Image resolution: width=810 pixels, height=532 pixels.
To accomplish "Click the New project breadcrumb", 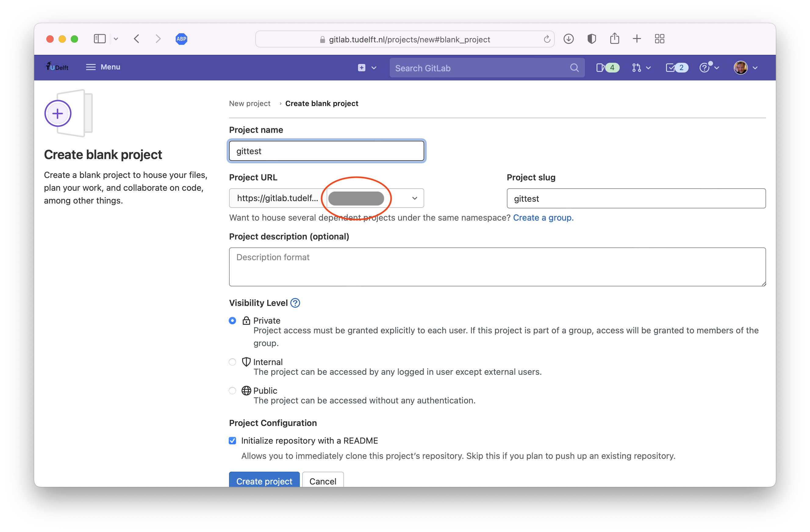I will (x=249, y=103).
